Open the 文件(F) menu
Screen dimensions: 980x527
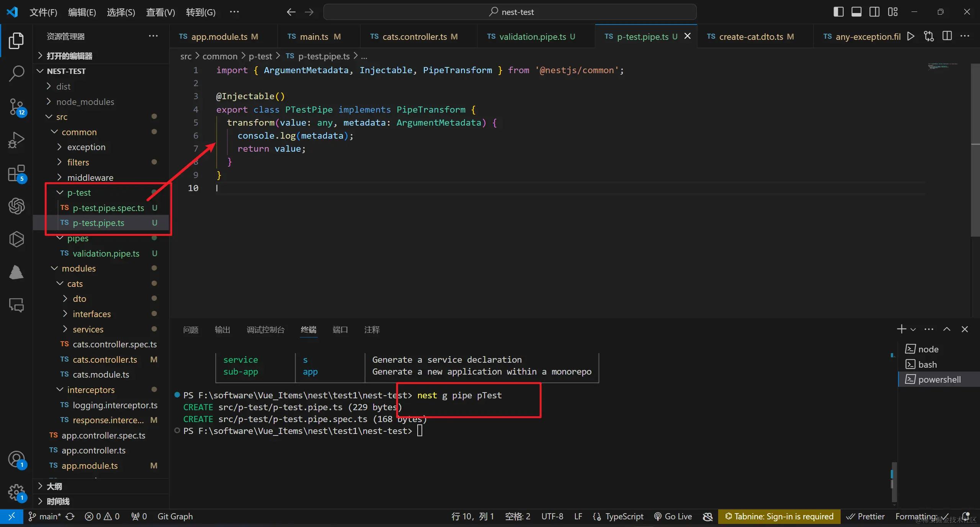tap(43, 12)
